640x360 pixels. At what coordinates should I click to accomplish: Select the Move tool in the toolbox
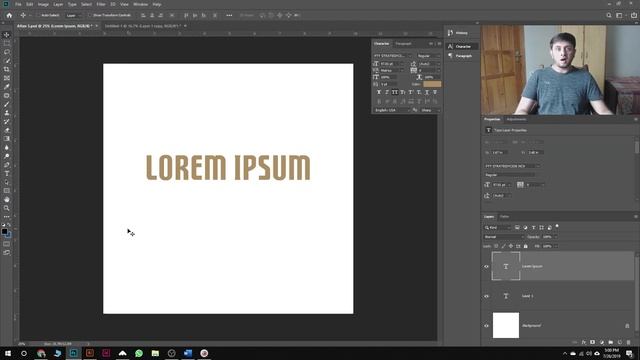7,35
